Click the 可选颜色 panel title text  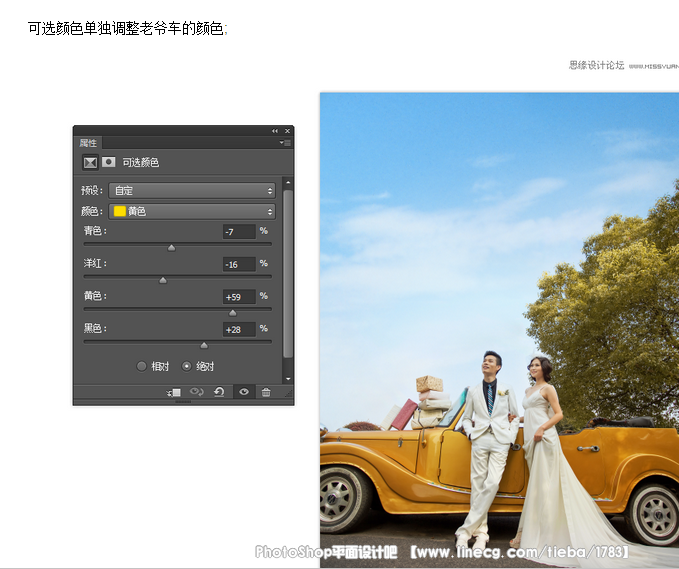(x=141, y=162)
